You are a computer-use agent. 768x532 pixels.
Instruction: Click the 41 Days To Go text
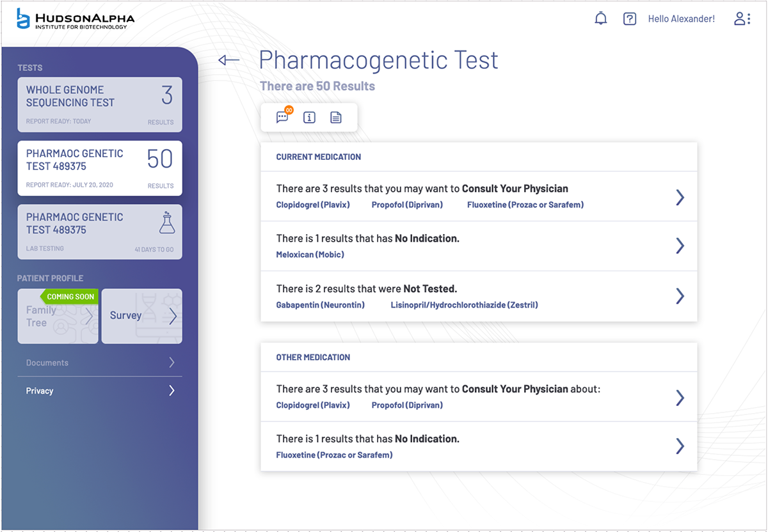154,249
